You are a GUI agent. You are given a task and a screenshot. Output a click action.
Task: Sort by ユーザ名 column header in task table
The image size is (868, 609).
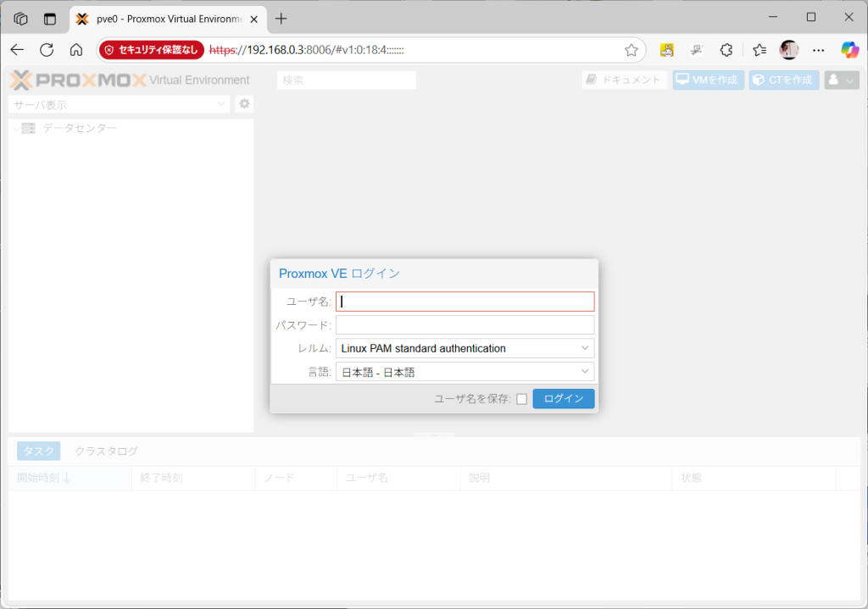point(398,478)
